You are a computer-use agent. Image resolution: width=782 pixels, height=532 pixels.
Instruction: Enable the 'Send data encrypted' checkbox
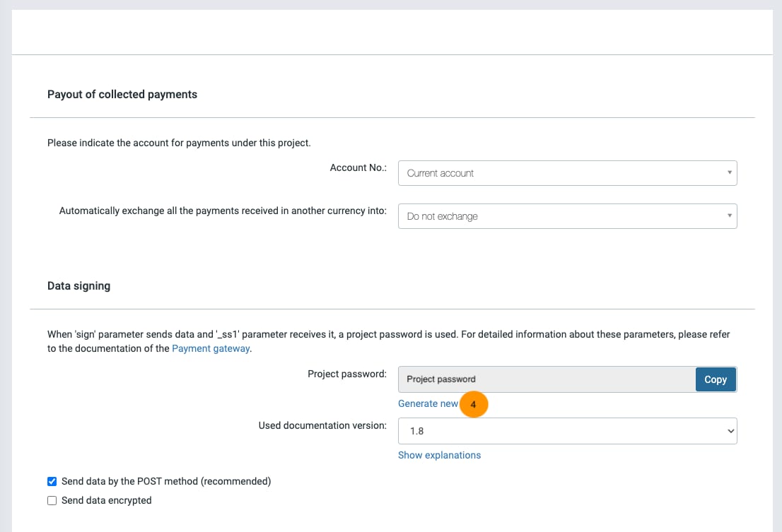click(52, 501)
